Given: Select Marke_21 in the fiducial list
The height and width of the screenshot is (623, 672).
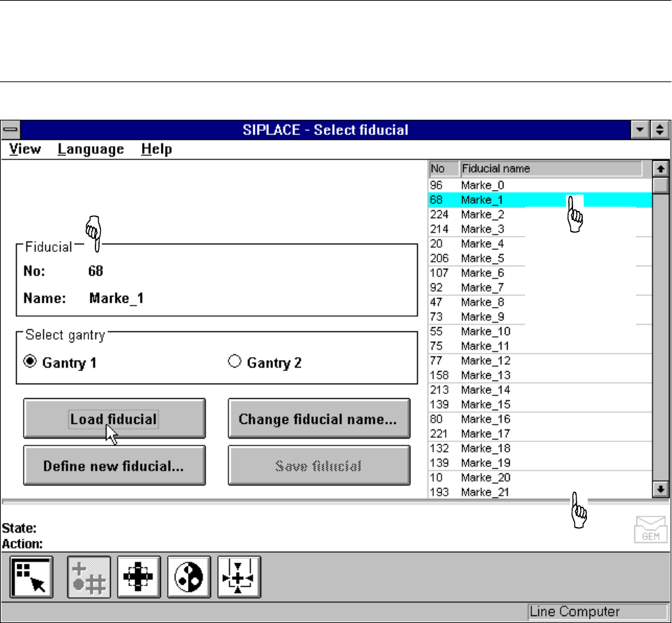Looking at the screenshot, I should click(x=540, y=492).
